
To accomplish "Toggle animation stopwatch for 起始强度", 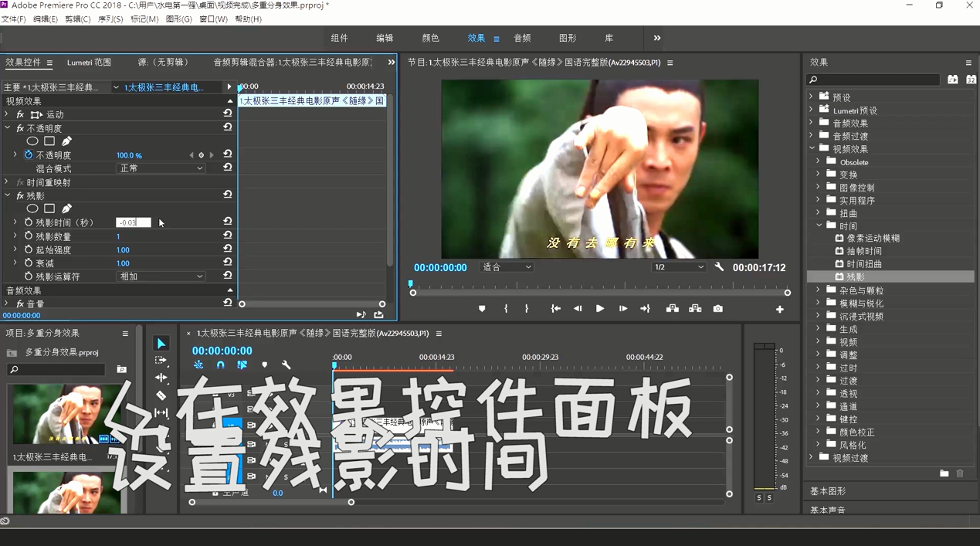I will (x=29, y=250).
